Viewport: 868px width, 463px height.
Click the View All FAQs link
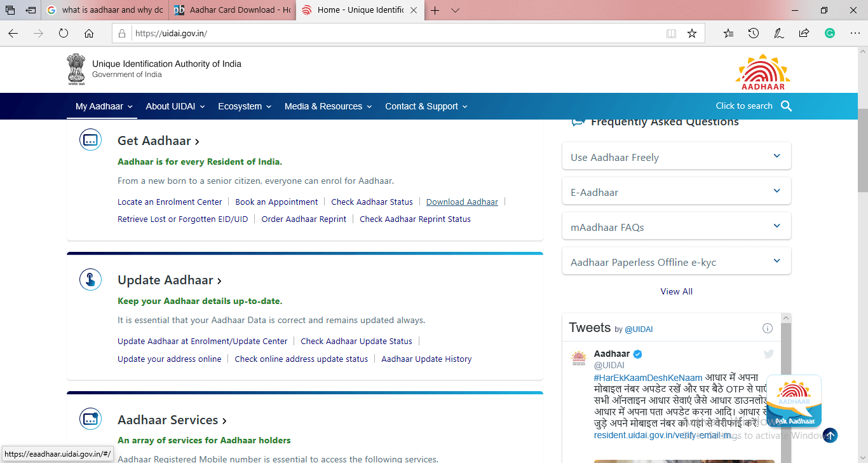click(676, 291)
